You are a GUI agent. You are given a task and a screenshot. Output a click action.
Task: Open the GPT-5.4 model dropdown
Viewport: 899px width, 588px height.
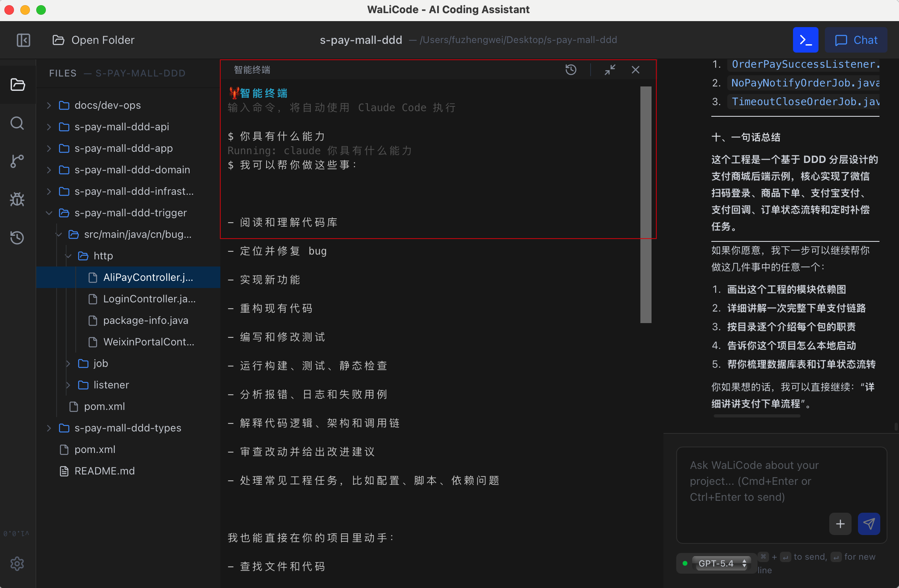point(721,563)
